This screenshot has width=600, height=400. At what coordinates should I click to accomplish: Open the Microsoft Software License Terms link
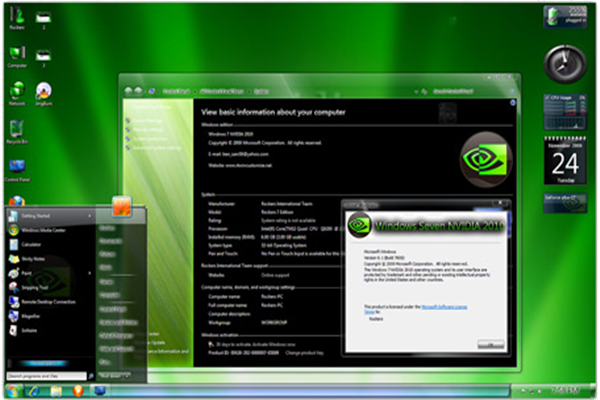tap(444, 307)
